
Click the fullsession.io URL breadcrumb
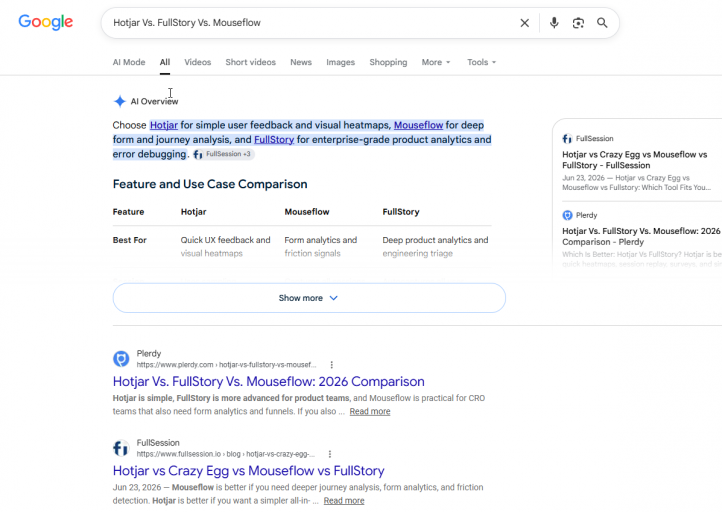(226, 454)
